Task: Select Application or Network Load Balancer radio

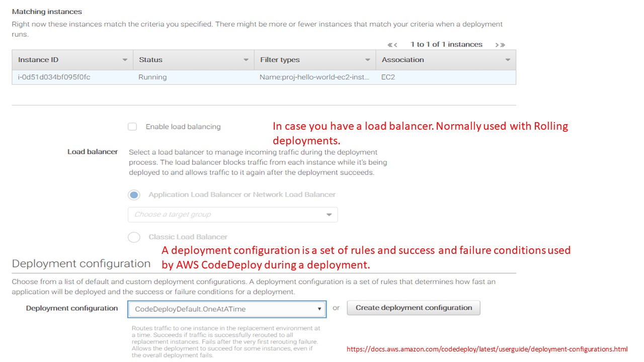Action: point(134,195)
